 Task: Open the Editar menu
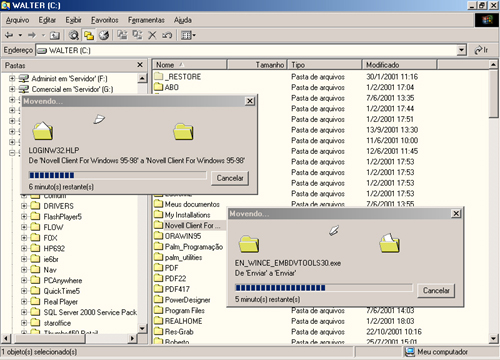click(x=47, y=20)
